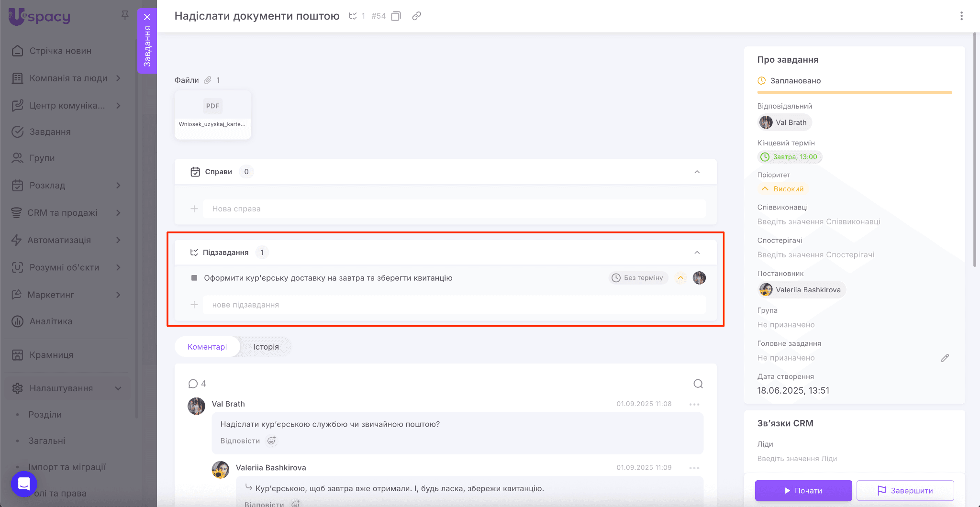Image resolution: width=980 pixels, height=507 pixels.
Task: Collapse the Підзавдання section
Action: pyautogui.click(x=697, y=253)
